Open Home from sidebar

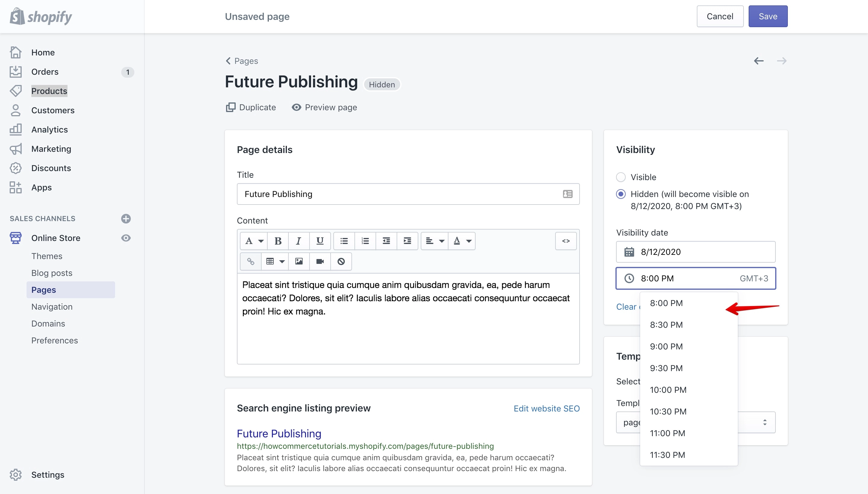point(43,52)
